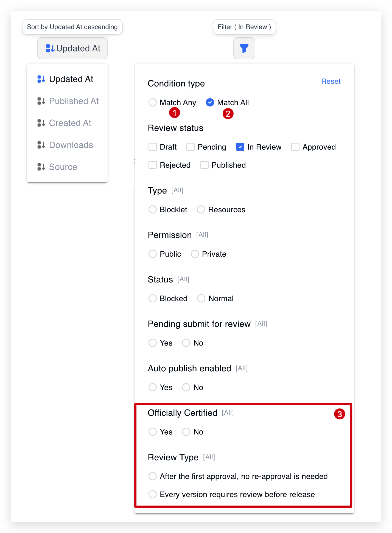The width and height of the screenshot is (392, 533).
Task: Open the Updated At sort dropdown button
Action: pos(72,49)
